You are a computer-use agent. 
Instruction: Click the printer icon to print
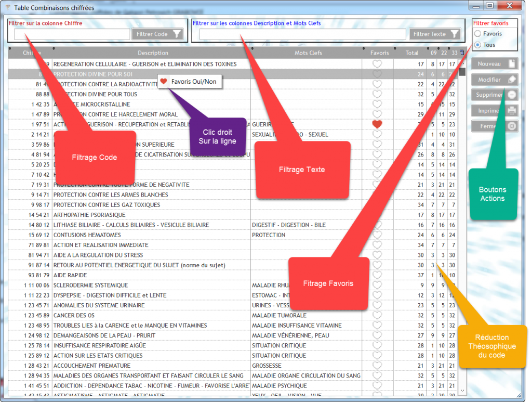(x=512, y=111)
